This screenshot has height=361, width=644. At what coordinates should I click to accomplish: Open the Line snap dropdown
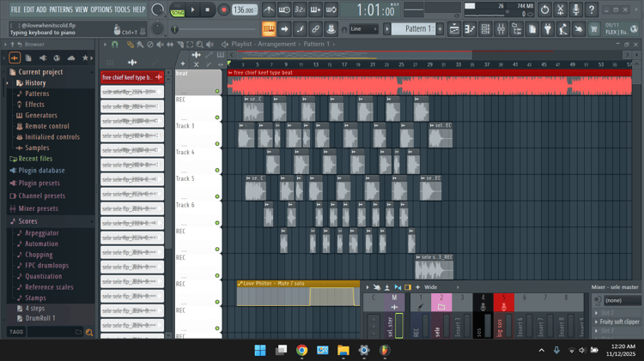point(364,29)
